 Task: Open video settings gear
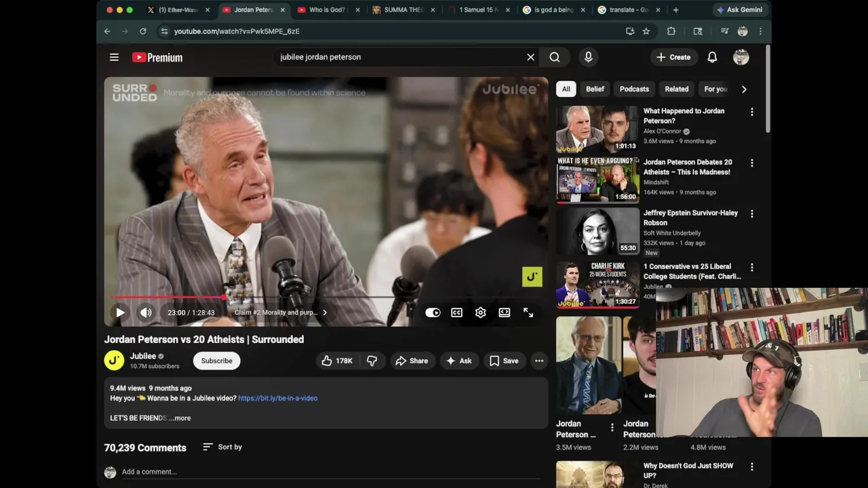click(x=480, y=312)
